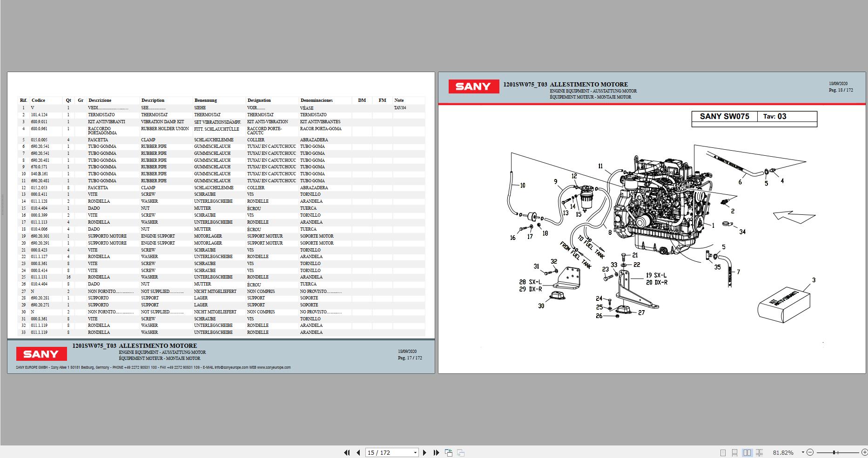Viewport: 868px width, 458px height.
Task: Toggle two-page facing view
Action: pyautogui.click(x=747, y=452)
